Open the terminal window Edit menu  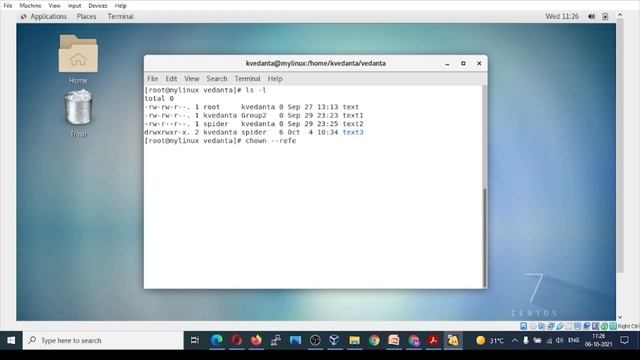[171, 79]
